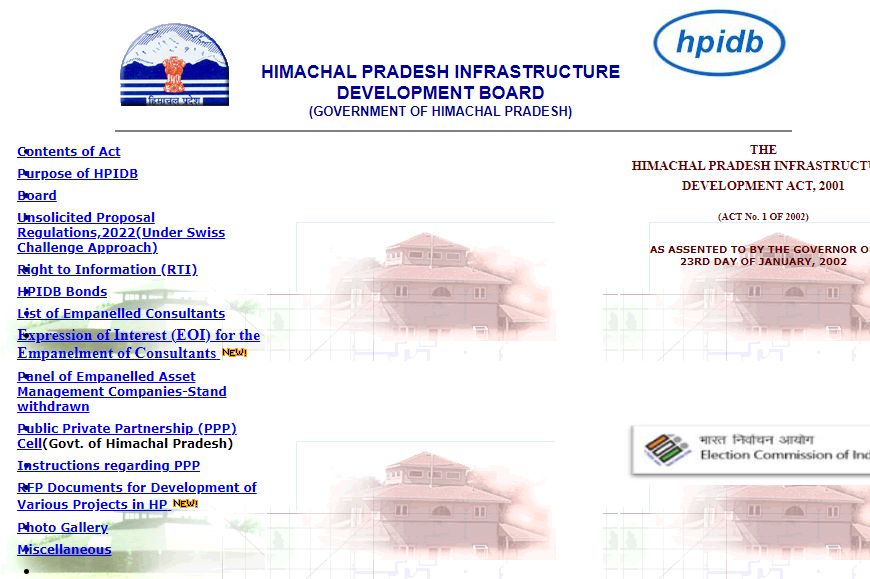View the HPIDB Bonds link

click(62, 292)
